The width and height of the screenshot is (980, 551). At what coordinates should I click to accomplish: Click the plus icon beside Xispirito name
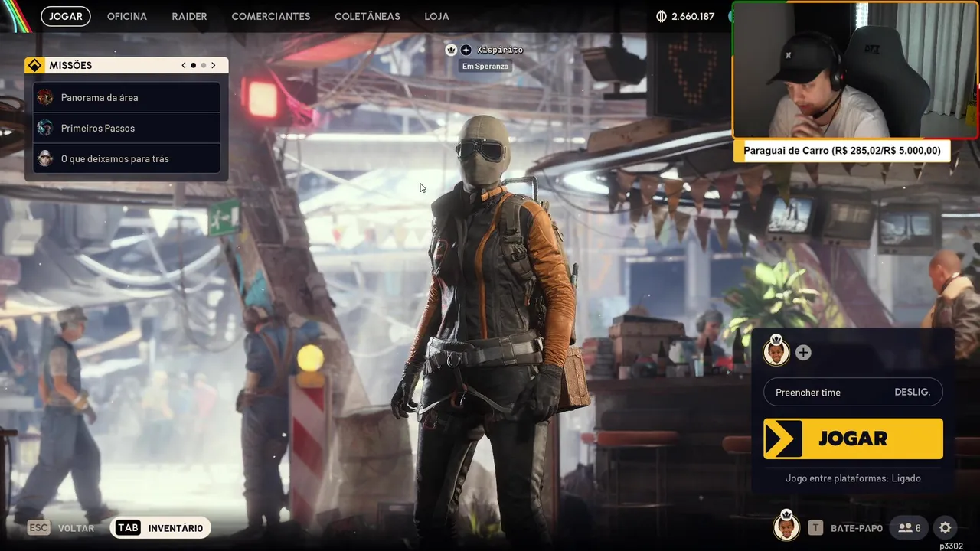465,50
